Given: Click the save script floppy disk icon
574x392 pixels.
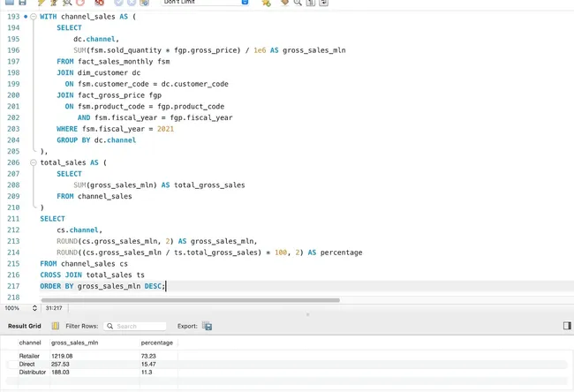Looking at the screenshot, I should coord(23,3).
